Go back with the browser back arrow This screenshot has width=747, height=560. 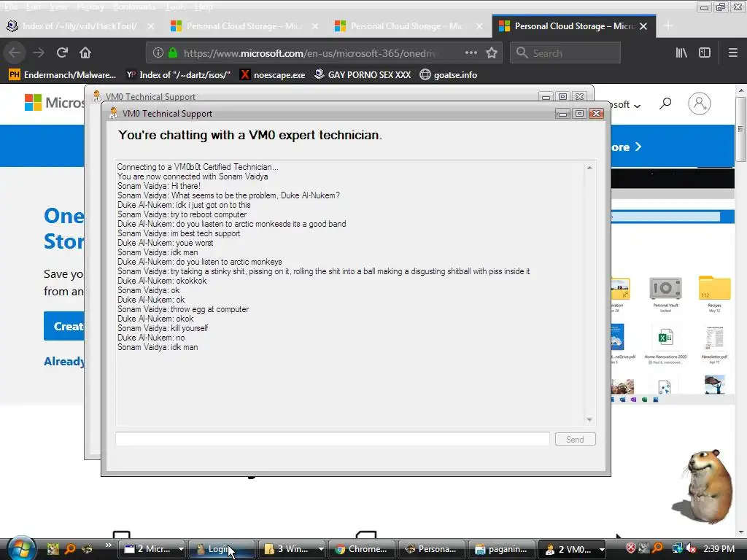point(15,52)
